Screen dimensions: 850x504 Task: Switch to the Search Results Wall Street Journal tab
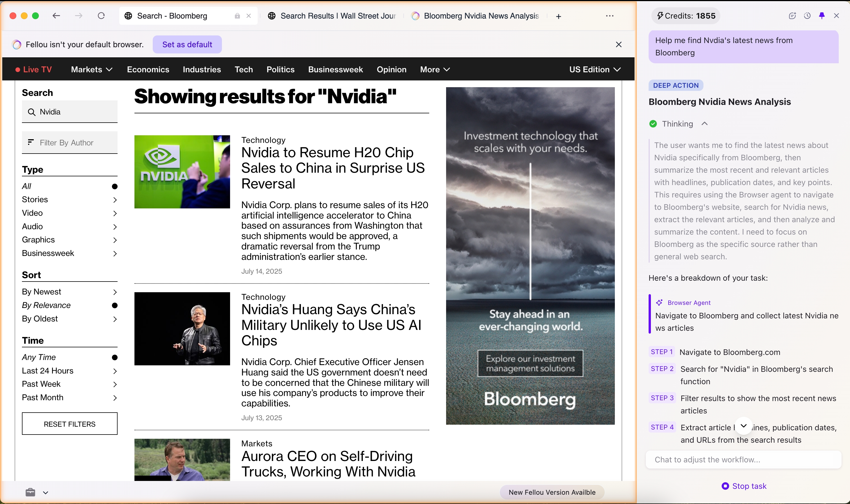pyautogui.click(x=332, y=16)
